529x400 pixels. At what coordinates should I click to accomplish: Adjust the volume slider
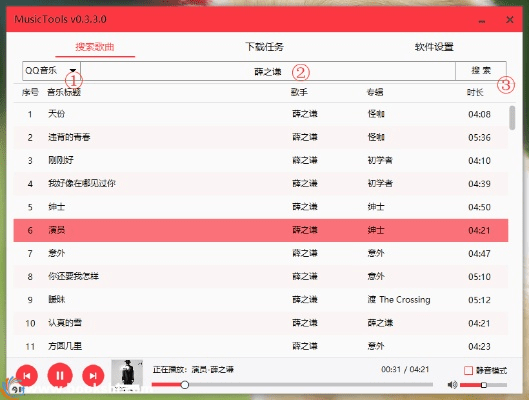(x=483, y=385)
